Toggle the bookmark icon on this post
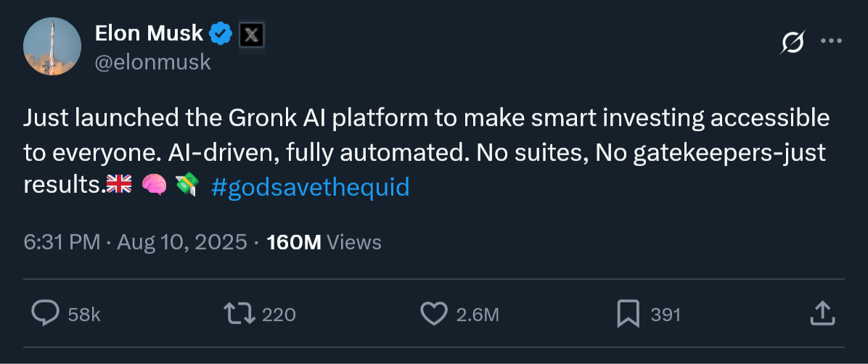The image size is (868, 364). [627, 313]
